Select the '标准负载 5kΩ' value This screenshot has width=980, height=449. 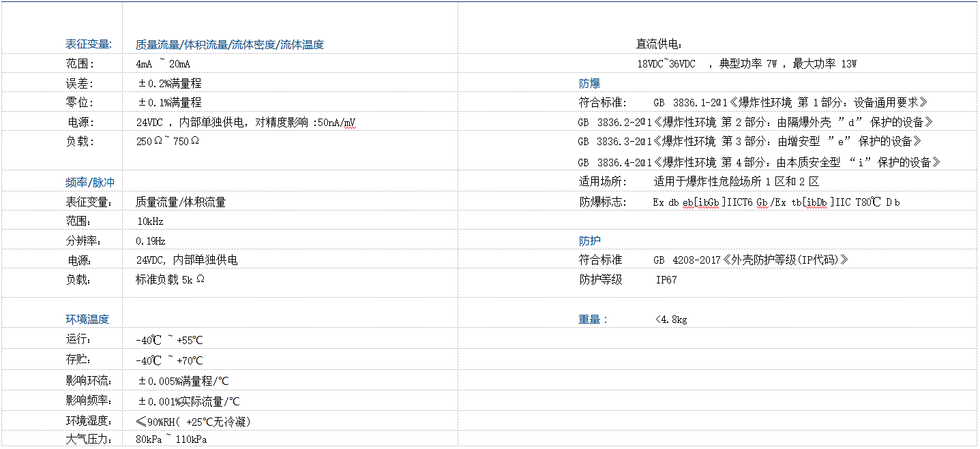[170, 279]
